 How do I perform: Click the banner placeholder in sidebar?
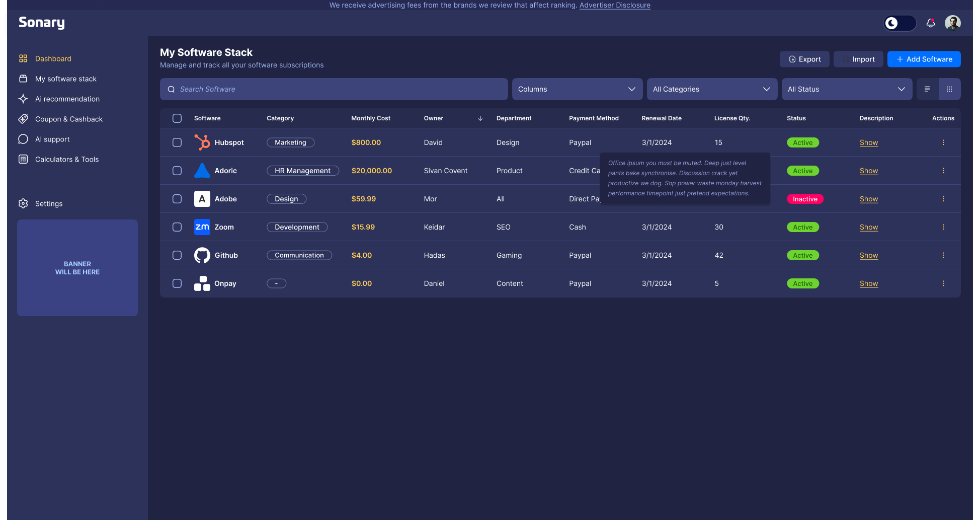coord(77,268)
